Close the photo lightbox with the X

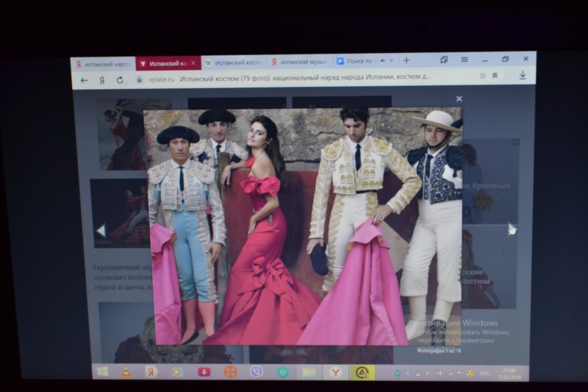pos(459,99)
